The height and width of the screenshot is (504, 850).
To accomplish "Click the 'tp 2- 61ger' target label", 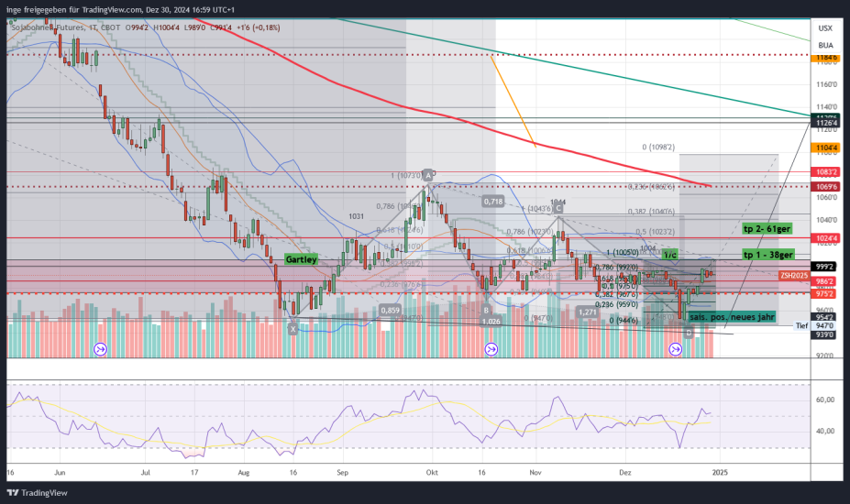I will 767,229.
